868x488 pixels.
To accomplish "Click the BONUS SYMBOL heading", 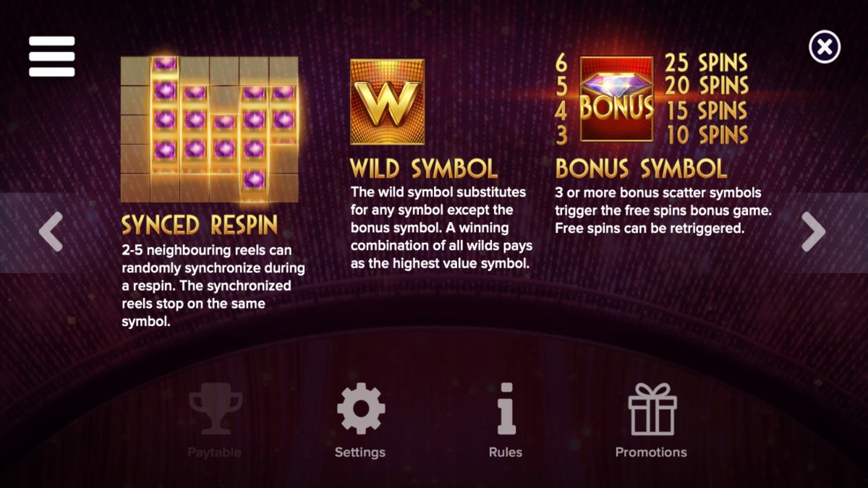I will tap(641, 168).
